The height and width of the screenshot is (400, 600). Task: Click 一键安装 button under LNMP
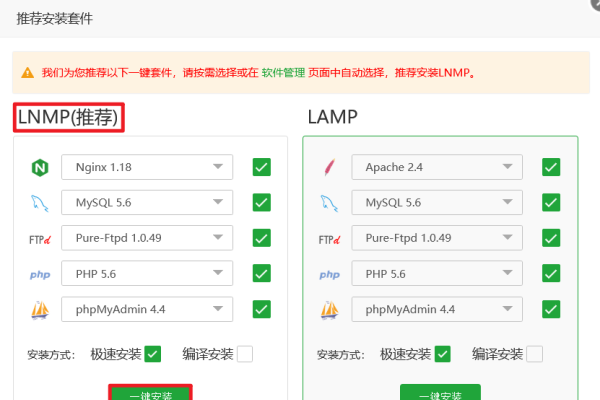[x=150, y=393]
